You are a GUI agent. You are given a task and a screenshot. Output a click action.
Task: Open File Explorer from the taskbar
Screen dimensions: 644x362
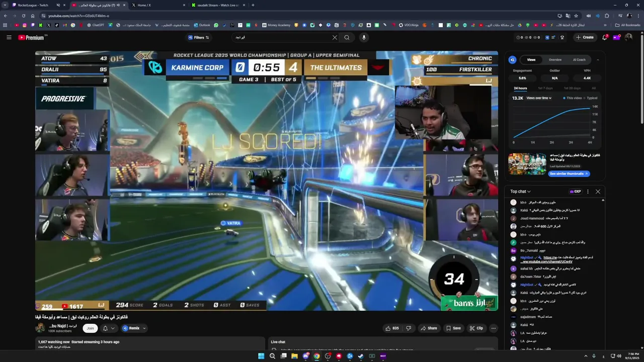(x=294, y=356)
